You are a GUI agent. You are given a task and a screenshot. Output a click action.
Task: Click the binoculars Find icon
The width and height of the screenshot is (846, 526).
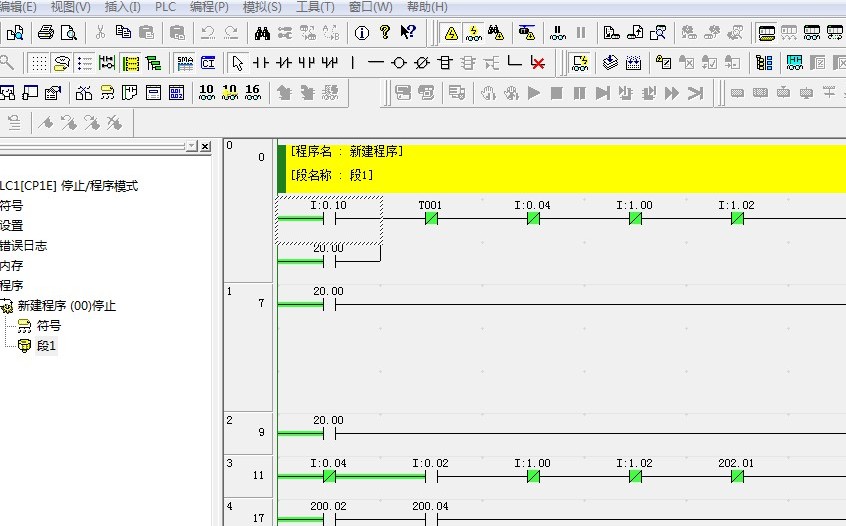tap(262, 33)
